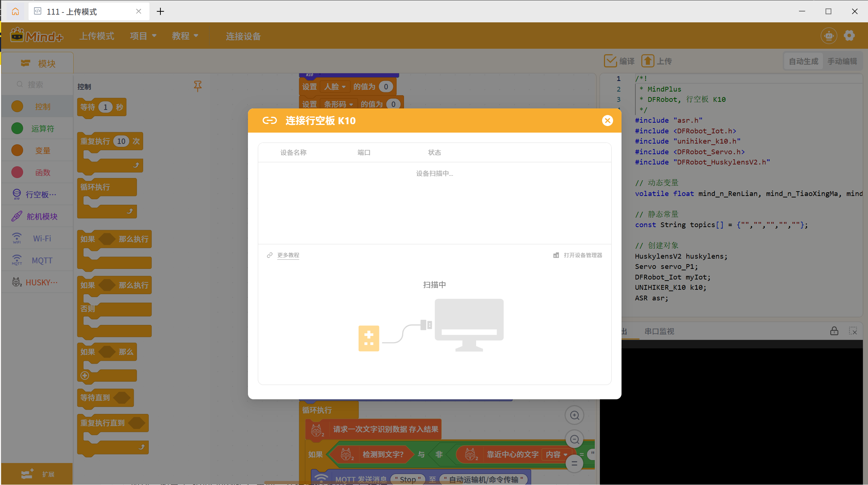Expand the 项目 dropdown menu
This screenshot has width=868, height=485.
(x=143, y=36)
